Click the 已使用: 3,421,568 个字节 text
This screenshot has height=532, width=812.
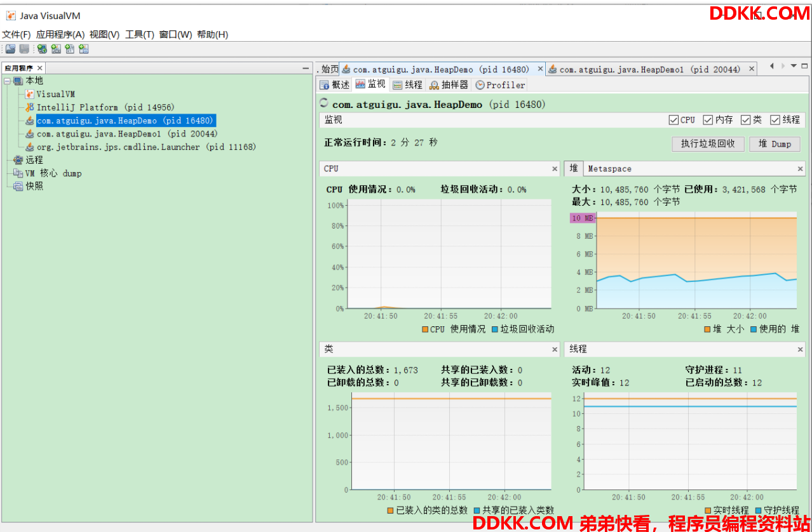tap(741, 189)
